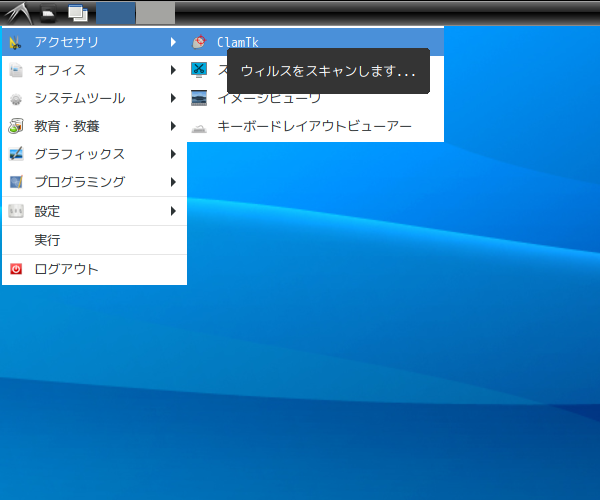
Task: Open the オフィス menu category
Action: (95, 70)
